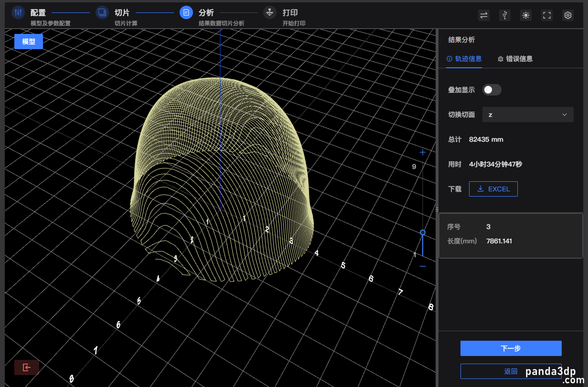
Task: Click the 开始打印 subtitle
Action: tap(294, 23)
